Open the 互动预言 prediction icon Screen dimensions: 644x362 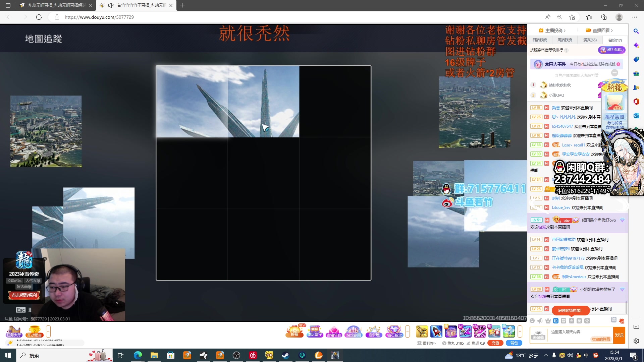35,331
